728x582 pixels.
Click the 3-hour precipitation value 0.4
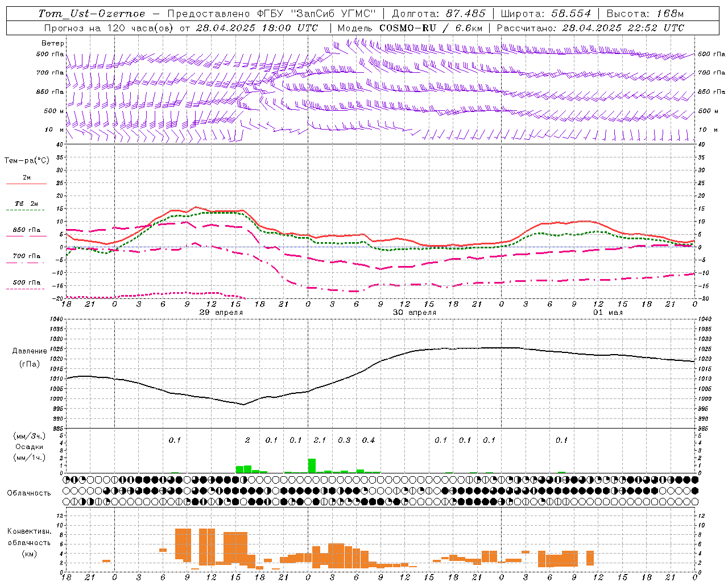click(x=368, y=440)
